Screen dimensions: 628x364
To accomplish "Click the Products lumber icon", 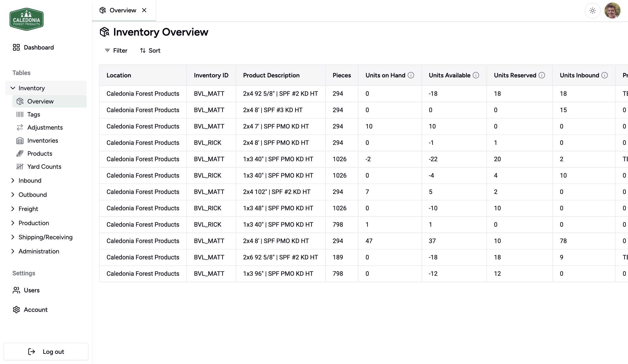I will (x=20, y=153).
